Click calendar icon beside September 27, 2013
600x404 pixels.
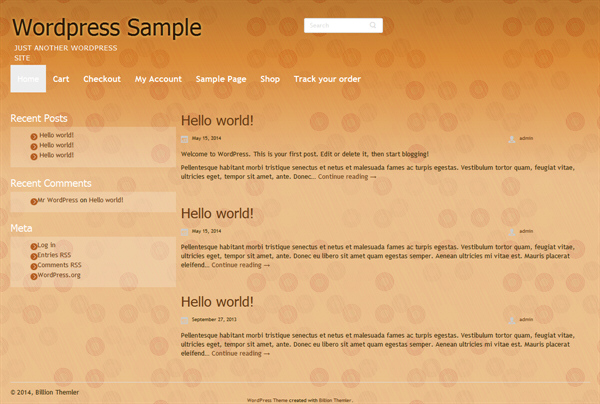184,320
